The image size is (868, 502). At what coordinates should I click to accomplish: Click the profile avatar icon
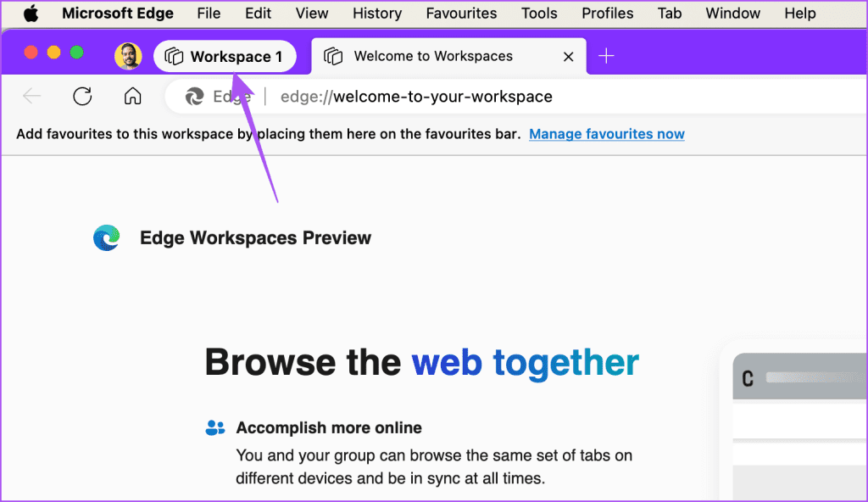click(x=129, y=56)
